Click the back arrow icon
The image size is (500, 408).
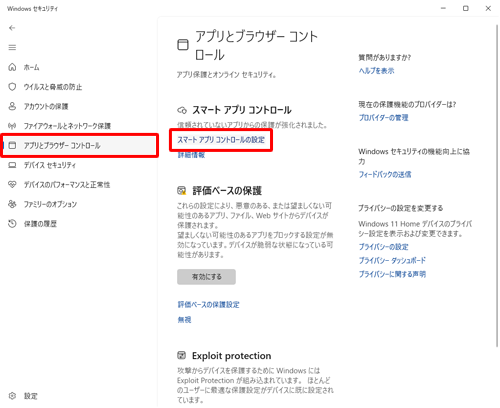tap(12, 28)
